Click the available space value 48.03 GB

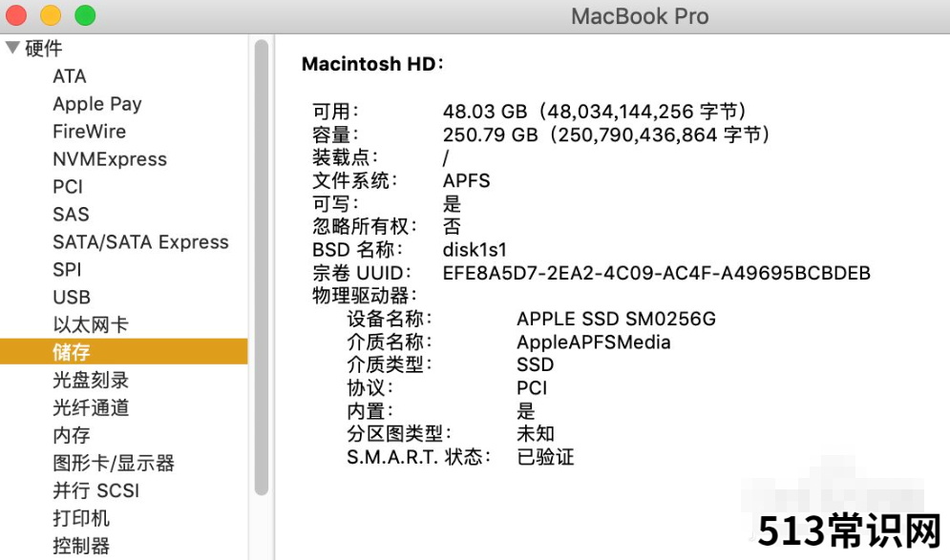pos(594,112)
